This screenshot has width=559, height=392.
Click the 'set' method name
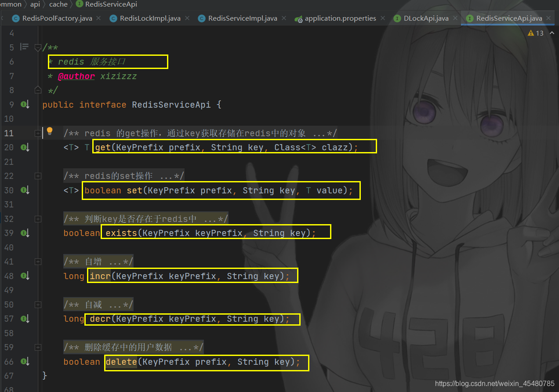[134, 190]
